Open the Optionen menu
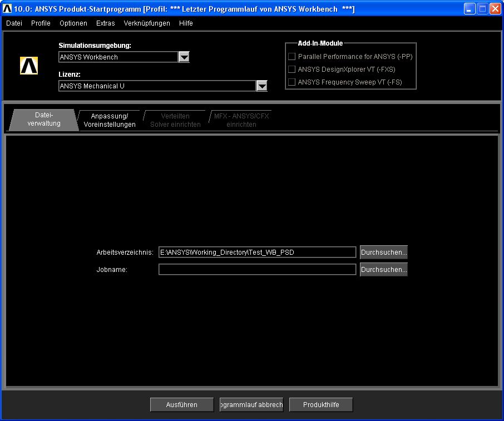 click(73, 23)
